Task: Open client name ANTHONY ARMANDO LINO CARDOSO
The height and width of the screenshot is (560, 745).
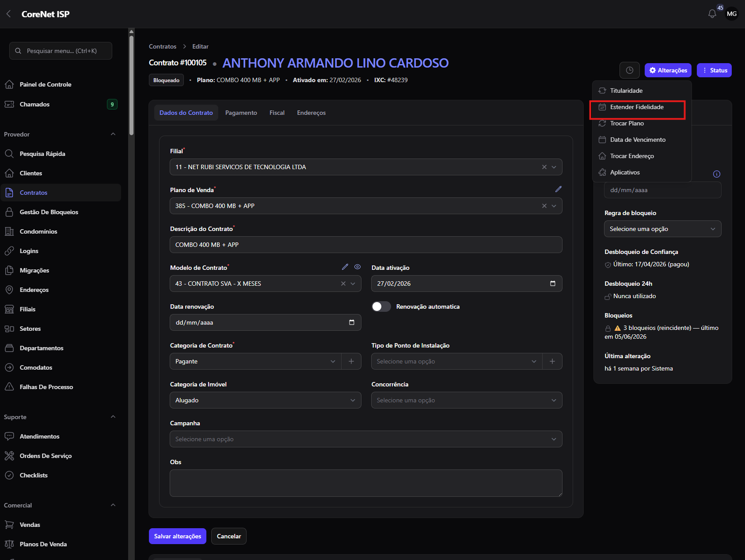Action: [335, 63]
